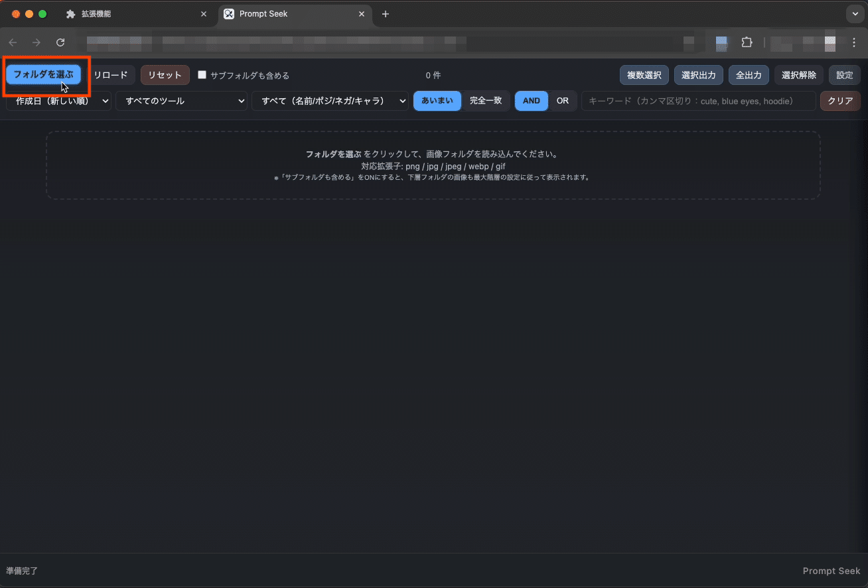This screenshot has height=588, width=868.
Task: Select the あいまい fuzzy match toggle
Action: pyautogui.click(x=437, y=101)
